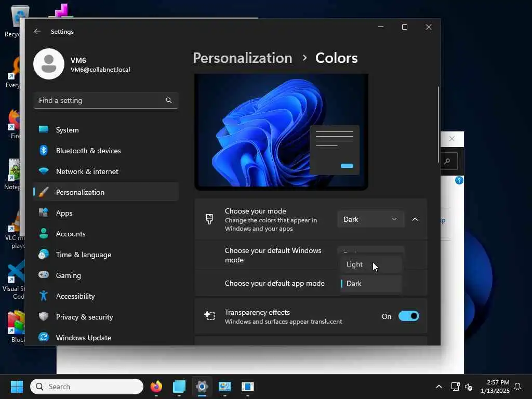Click the search icon in the background window
The height and width of the screenshot is (399, 532).
point(447,161)
